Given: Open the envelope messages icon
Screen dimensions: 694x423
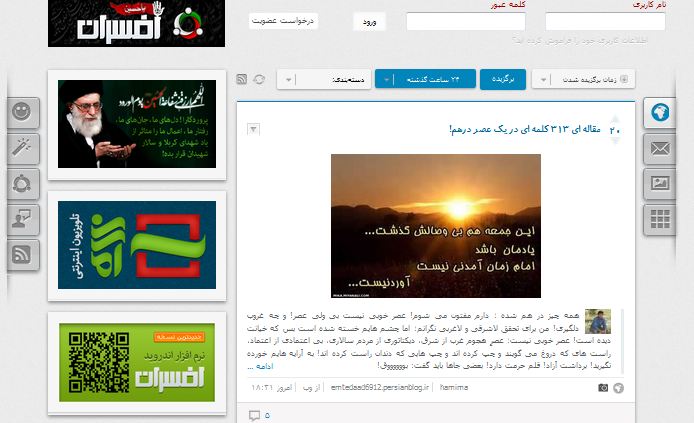Looking at the screenshot, I should 659,149.
